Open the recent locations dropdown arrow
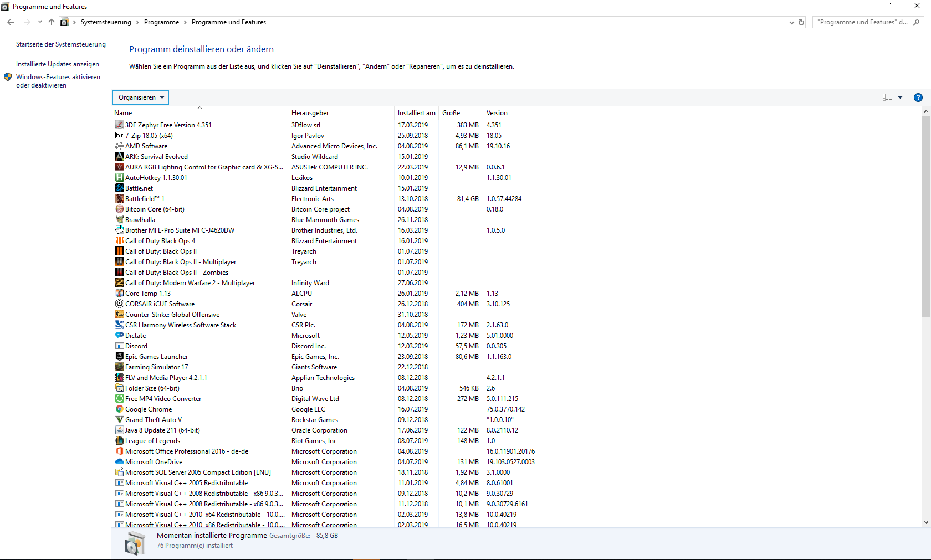931x560 pixels. coord(40,22)
